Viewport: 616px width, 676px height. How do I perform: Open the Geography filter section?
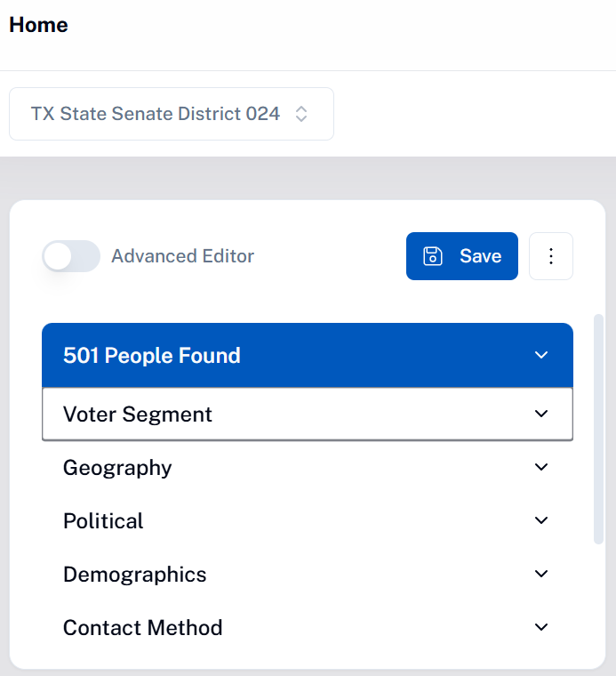point(308,467)
